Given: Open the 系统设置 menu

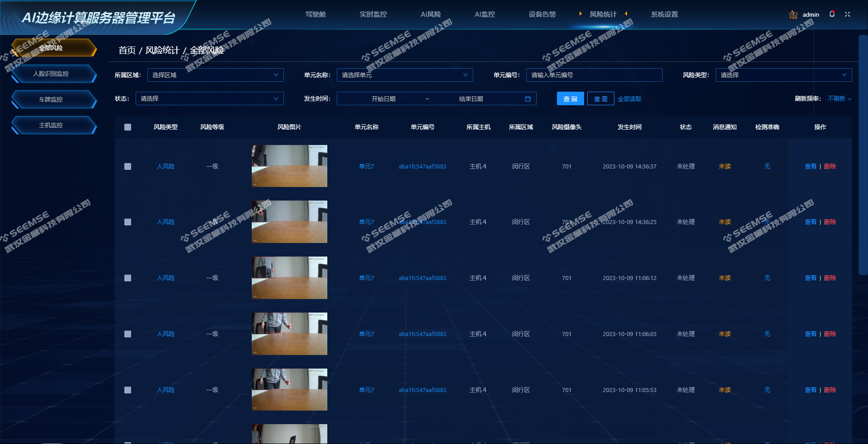Looking at the screenshot, I should click(x=664, y=14).
